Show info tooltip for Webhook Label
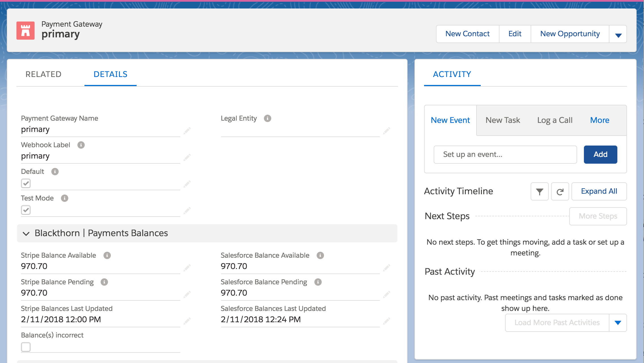 [x=81, y=145]
